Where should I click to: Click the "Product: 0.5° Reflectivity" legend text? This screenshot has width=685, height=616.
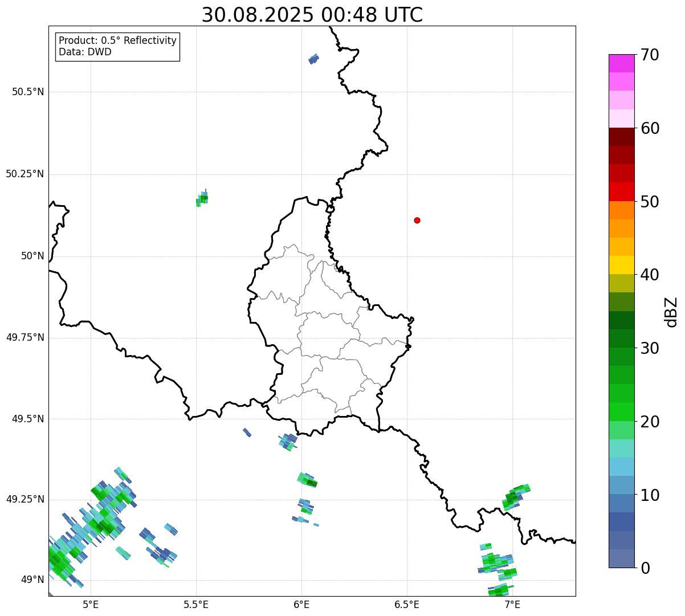pyautogui.click(x=117, y=41)
